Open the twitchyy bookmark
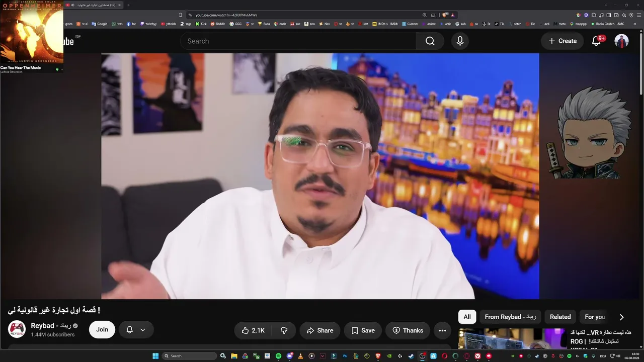This screenshot has width=644, height=362. coord(148,24)
